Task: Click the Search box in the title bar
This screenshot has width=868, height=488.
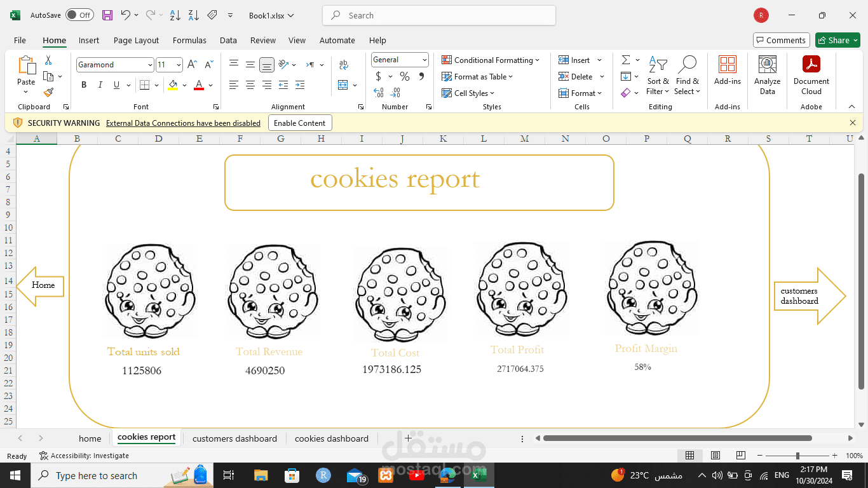Action: tap(439, 15)
